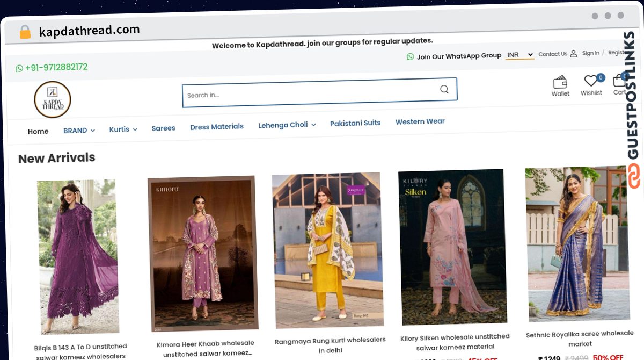Screen dimensions: 644x360
Task: Click the Join Our WhatsApp Group link
Action: [459, 56]
